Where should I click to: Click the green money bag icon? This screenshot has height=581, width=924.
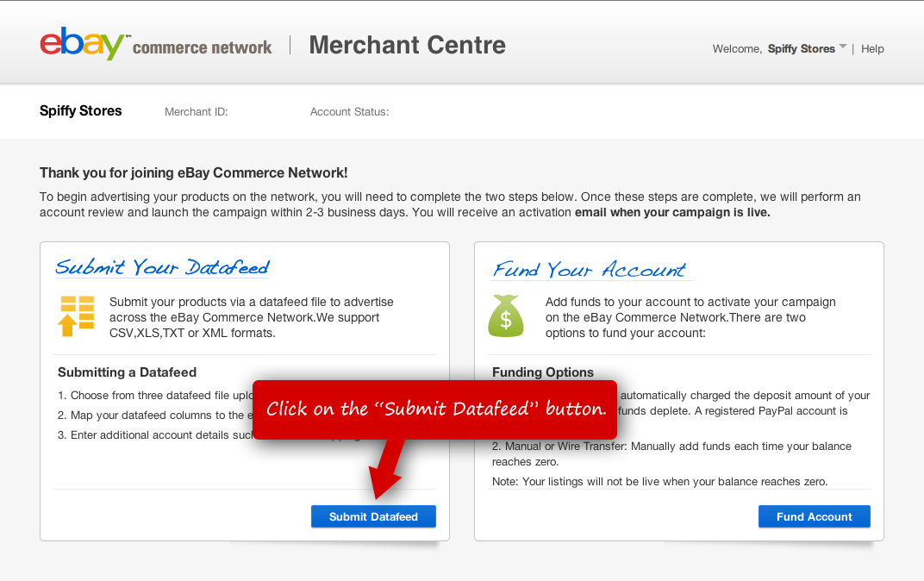(506, 315)
